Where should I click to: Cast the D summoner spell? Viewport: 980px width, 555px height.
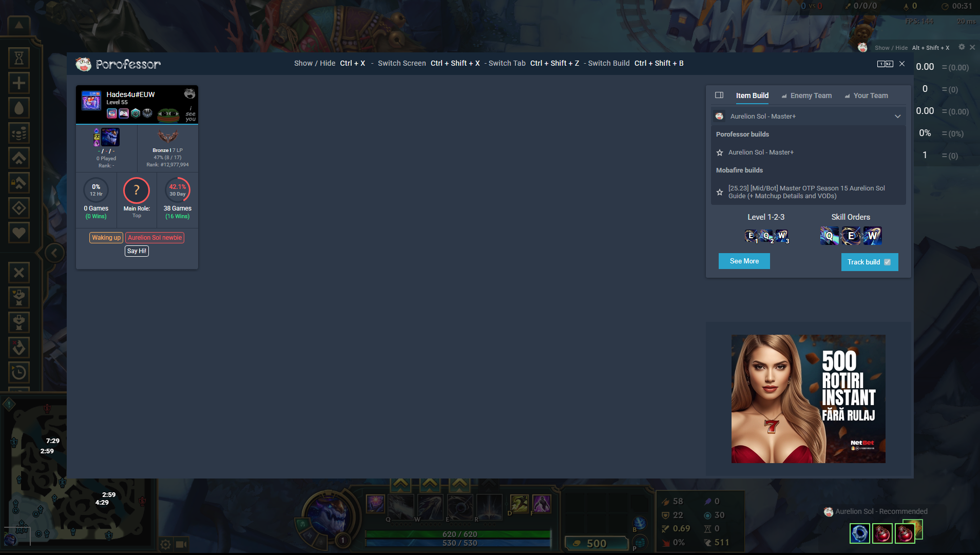(520, 504)
